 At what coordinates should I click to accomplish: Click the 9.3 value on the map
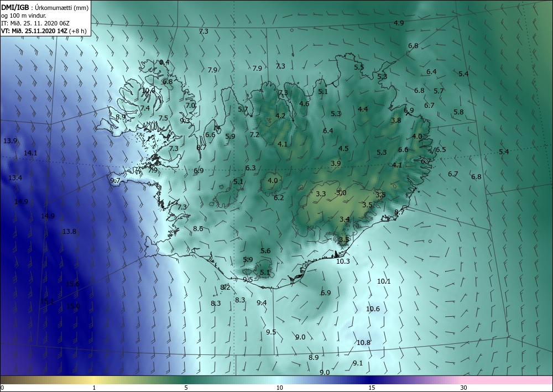185,121
